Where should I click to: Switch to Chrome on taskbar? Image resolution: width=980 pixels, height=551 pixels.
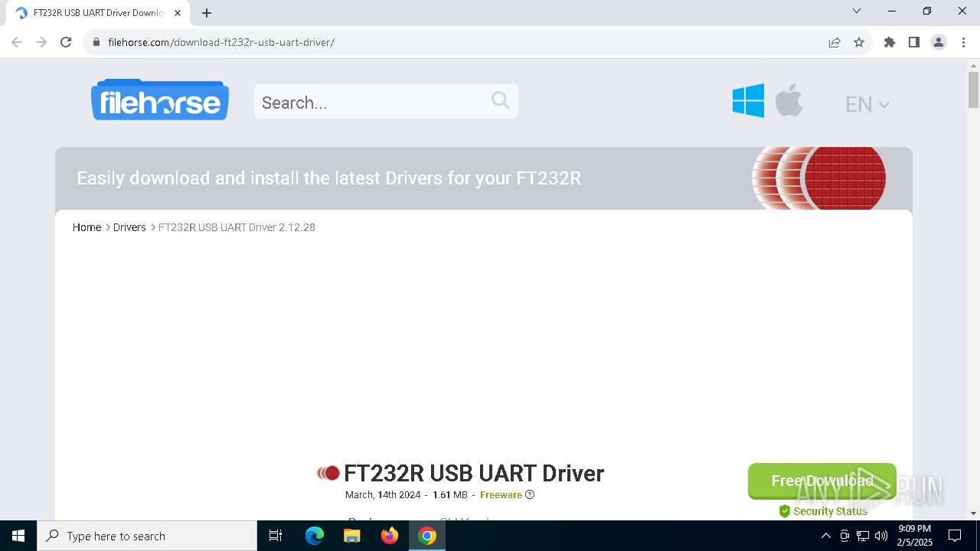point(427,536)
